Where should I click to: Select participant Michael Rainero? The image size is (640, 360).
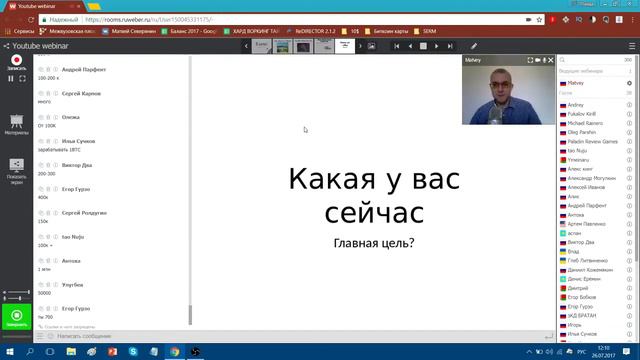585,123
